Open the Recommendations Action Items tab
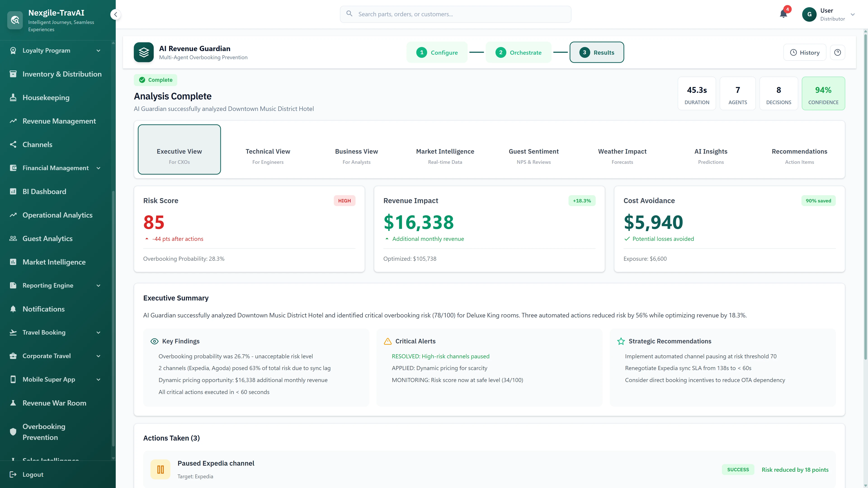 point(799,156)
